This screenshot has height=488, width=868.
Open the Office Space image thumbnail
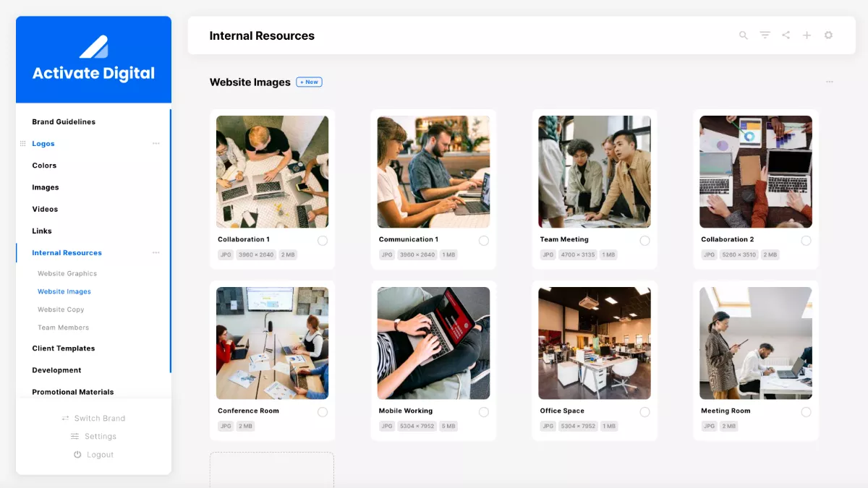pos(595,343)
